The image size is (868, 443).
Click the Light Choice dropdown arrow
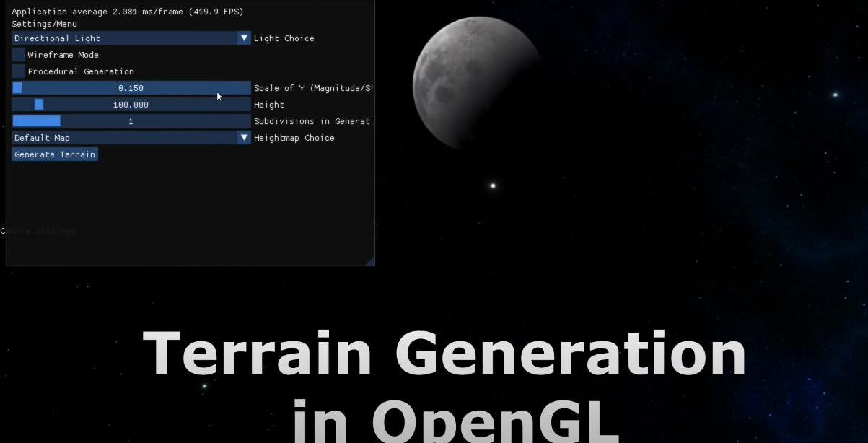point(244,38)
